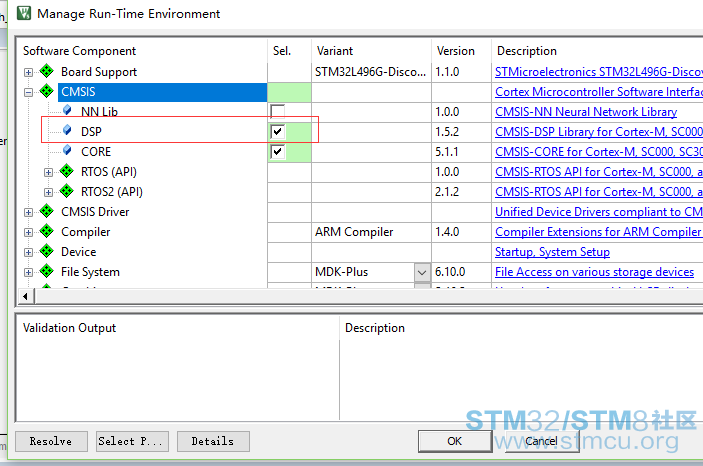Click the CORE blue component icon
The image size is (703, 466).
[x=67, y=150]
